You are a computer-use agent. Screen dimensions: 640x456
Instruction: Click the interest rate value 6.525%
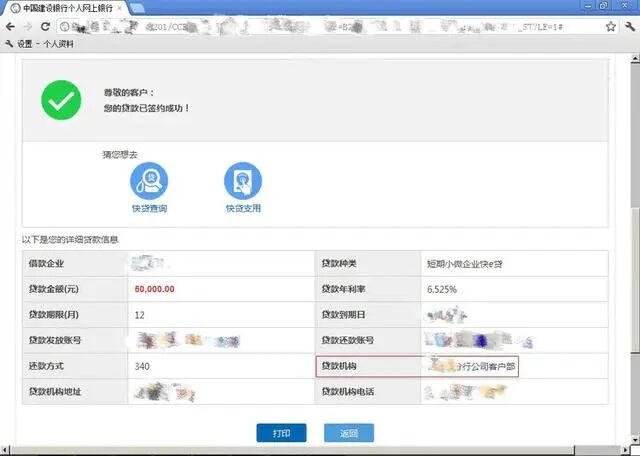point(442,289)
